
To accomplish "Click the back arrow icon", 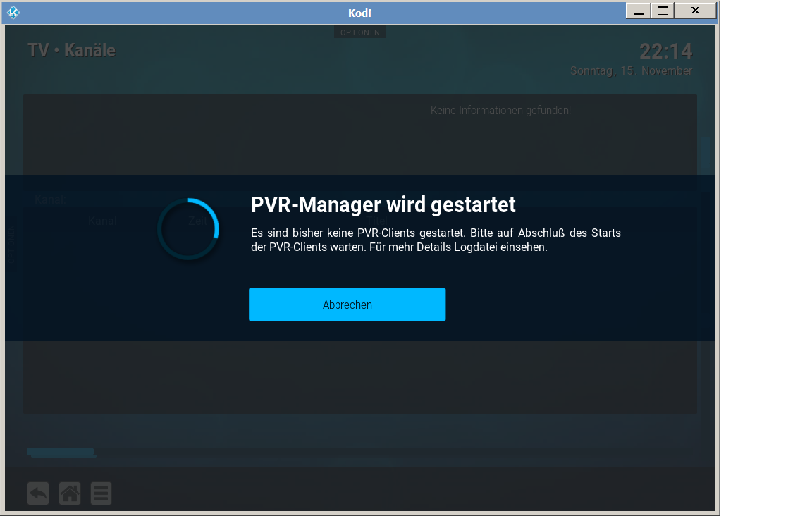I will (x=38, y=493).
